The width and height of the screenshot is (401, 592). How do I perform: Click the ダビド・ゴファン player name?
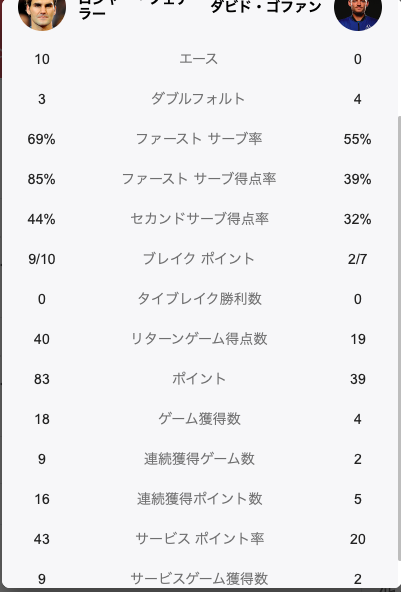[266, 7]
